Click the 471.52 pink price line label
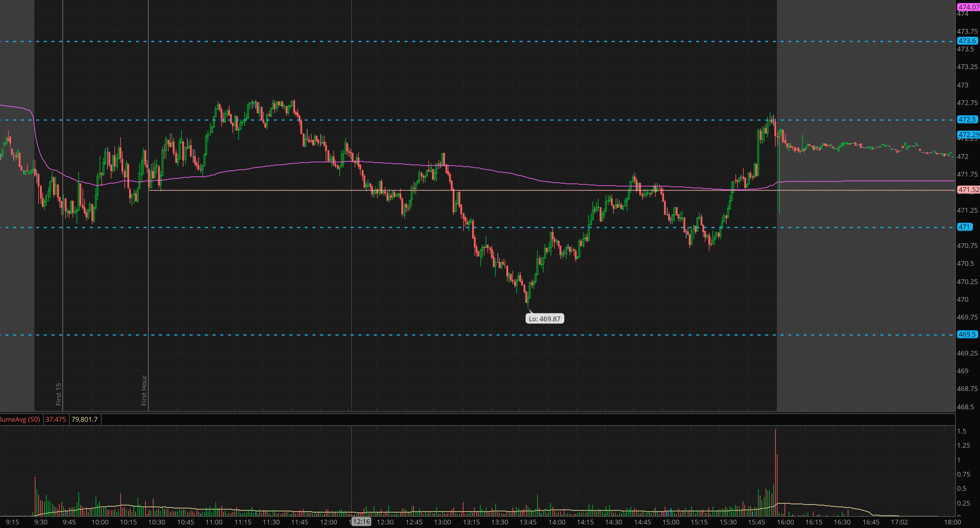 (x=968, y=190)
